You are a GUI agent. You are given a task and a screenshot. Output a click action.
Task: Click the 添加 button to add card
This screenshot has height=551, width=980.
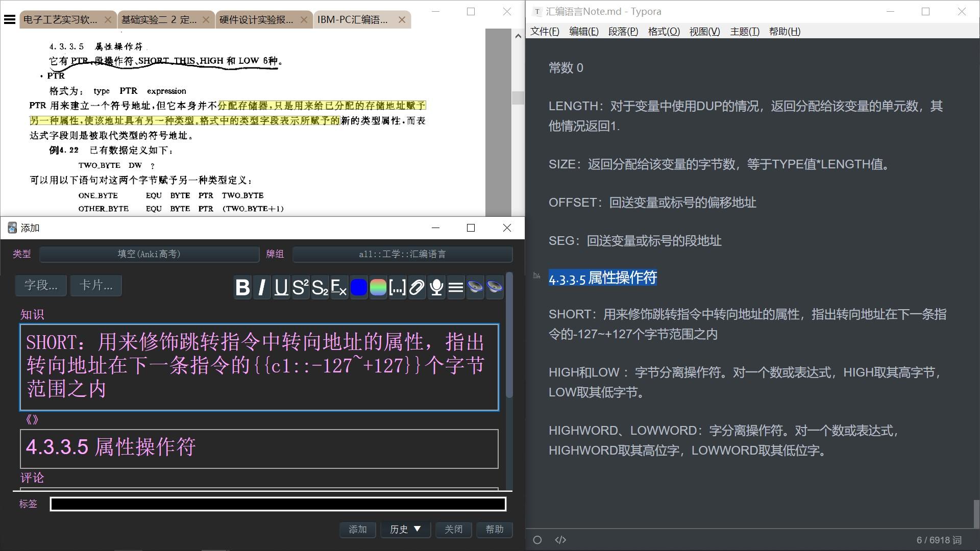tap(357, 530)
